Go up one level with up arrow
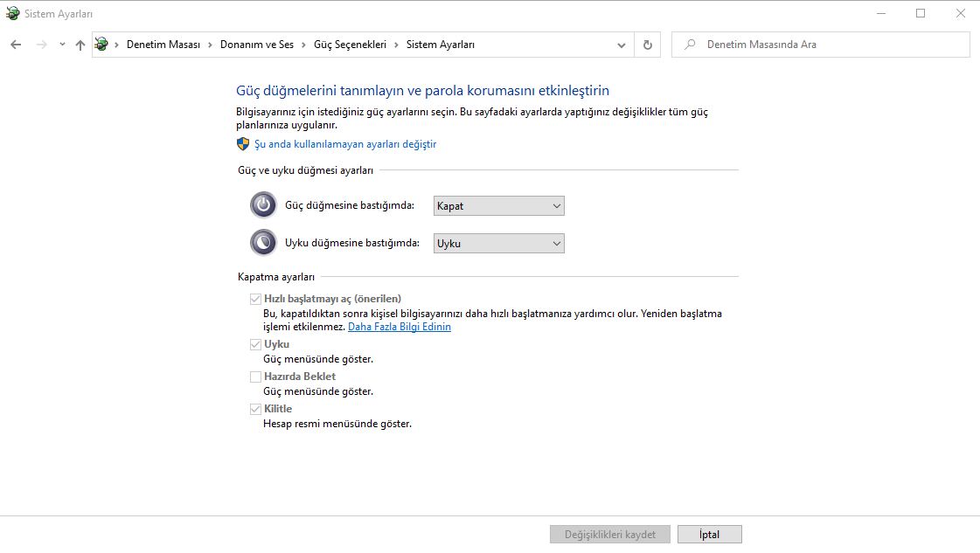 coord(80,45)
